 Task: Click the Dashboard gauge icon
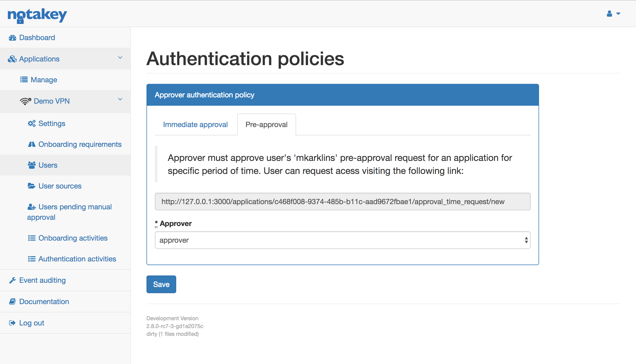click(x=13, y=37)
